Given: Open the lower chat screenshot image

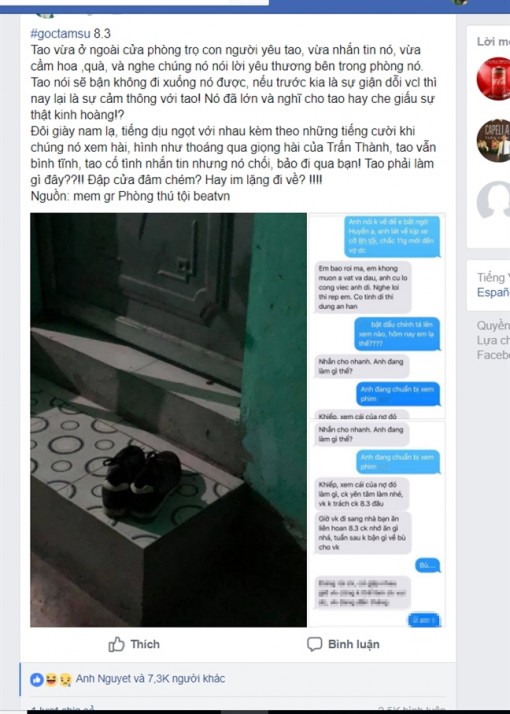Looking at the screenshot, I should pos(377,524).
